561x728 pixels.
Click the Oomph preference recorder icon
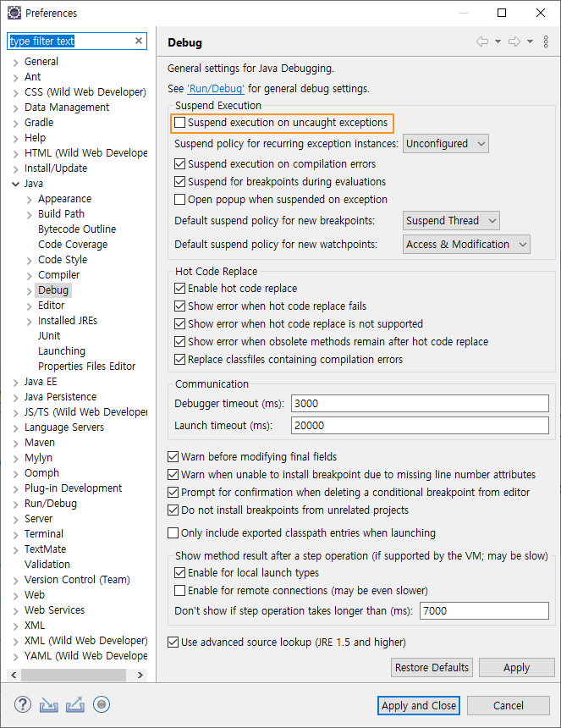pyautogui.click(x=102, y=704)
